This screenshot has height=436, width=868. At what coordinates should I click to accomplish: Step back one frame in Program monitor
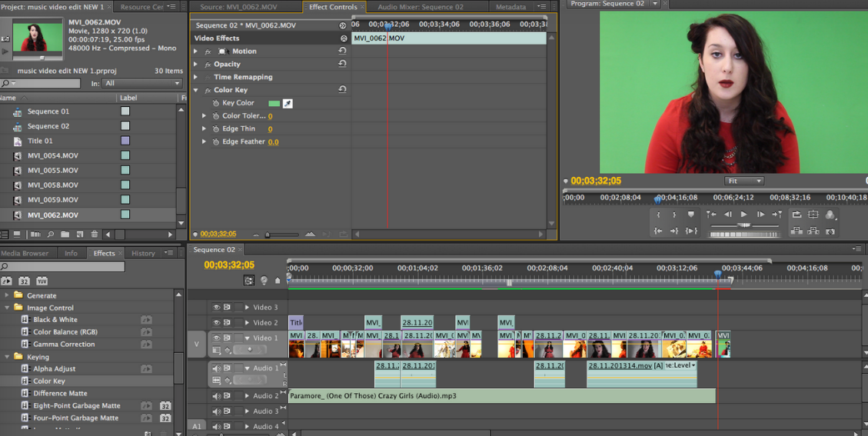click(x=728, y=215)
